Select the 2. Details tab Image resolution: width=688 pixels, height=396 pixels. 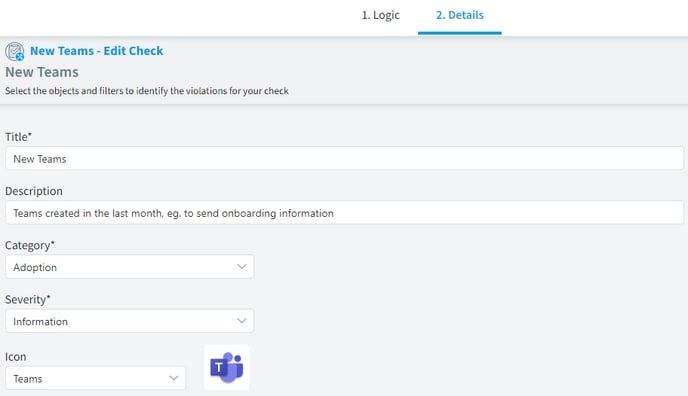coord(459,15)
